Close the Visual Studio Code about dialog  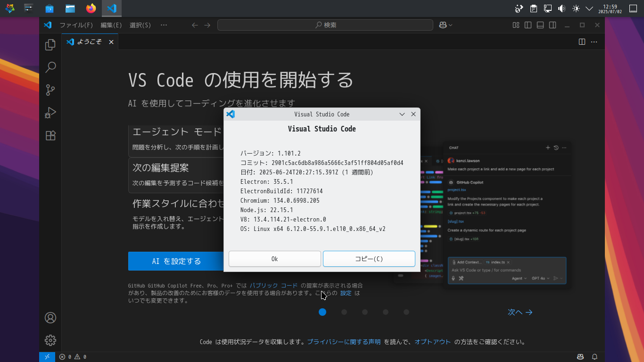[x=413, y=114]
